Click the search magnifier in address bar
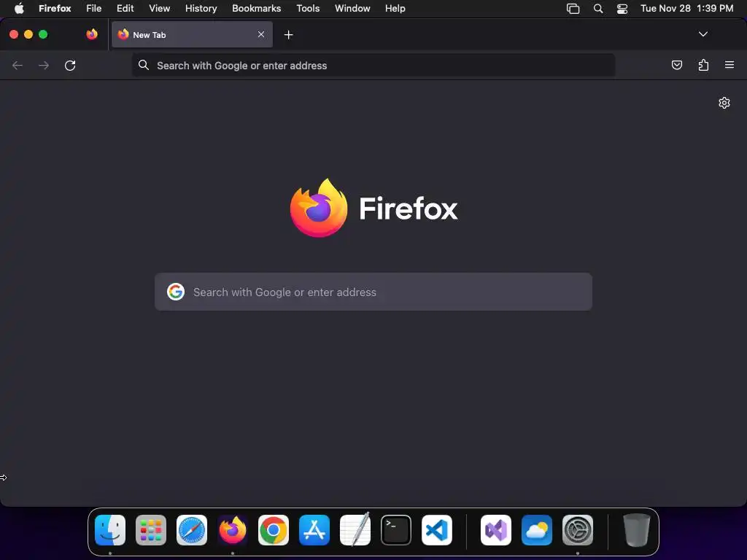The height and width of the screenshot is (560, 747). [144, 65]
